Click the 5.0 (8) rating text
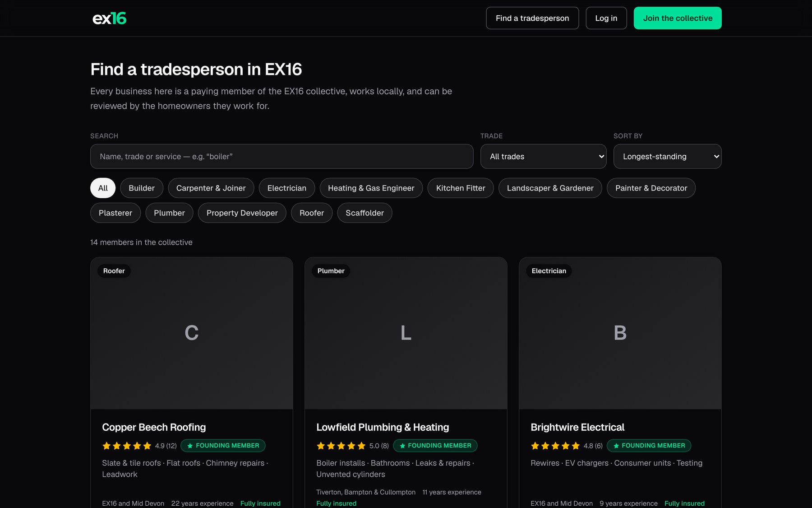 379,446
